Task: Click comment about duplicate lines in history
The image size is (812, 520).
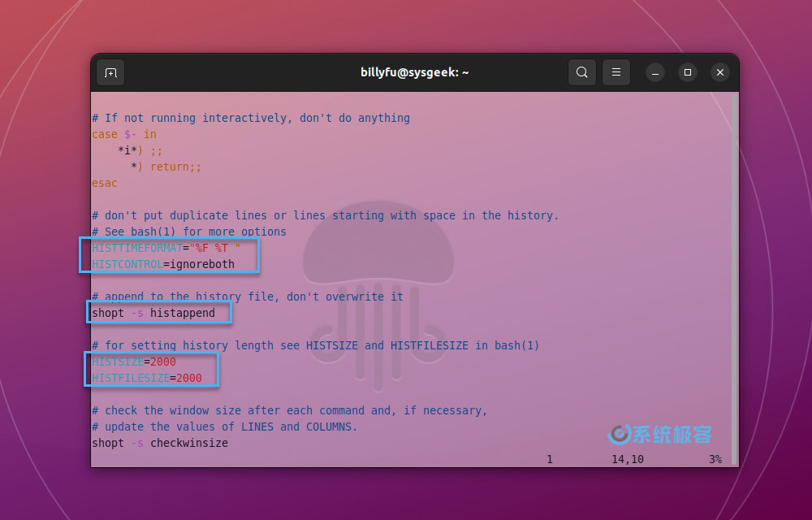Action: click(x=326, y=215)
